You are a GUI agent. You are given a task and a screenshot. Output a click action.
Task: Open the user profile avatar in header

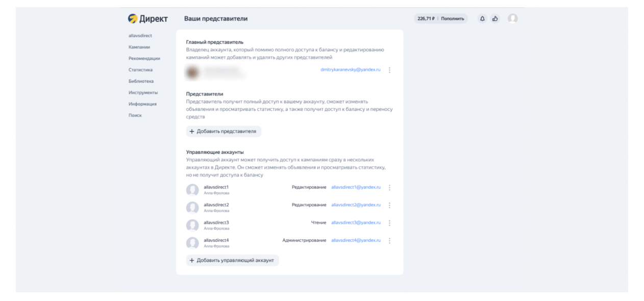(513, 18)
